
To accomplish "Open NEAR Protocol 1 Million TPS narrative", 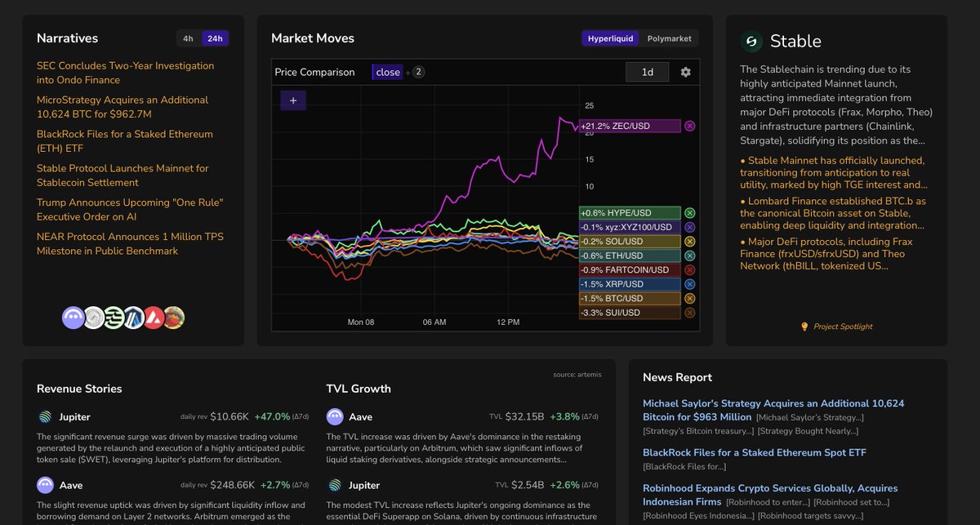I will 130,244.
